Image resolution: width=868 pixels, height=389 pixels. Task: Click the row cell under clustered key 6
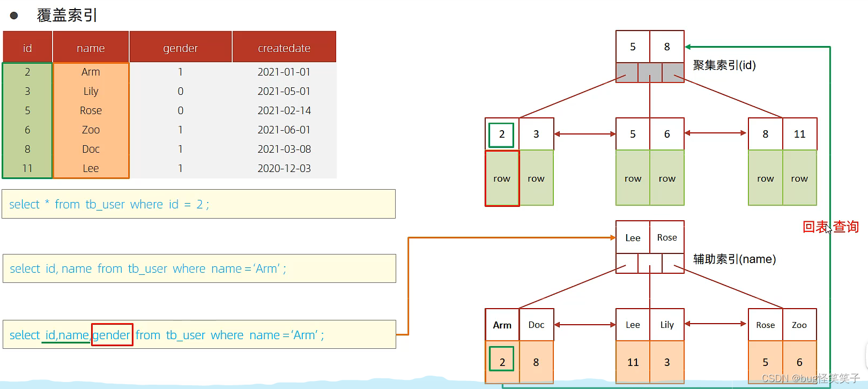coord(667,178)
